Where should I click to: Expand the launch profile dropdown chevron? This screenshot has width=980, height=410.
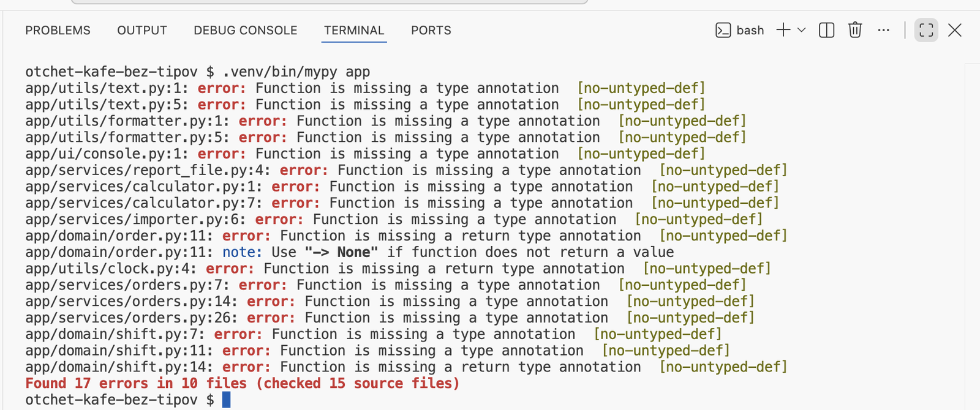[801, 30]
